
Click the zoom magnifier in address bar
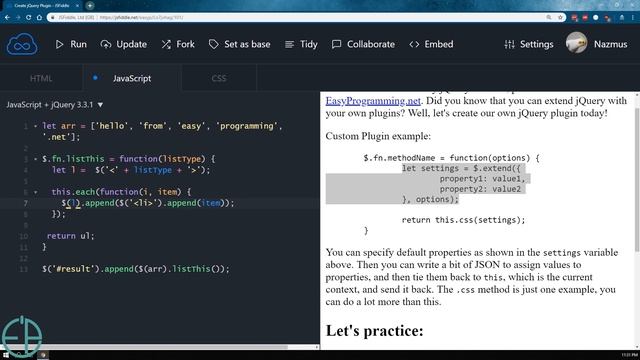pos(549,18)
